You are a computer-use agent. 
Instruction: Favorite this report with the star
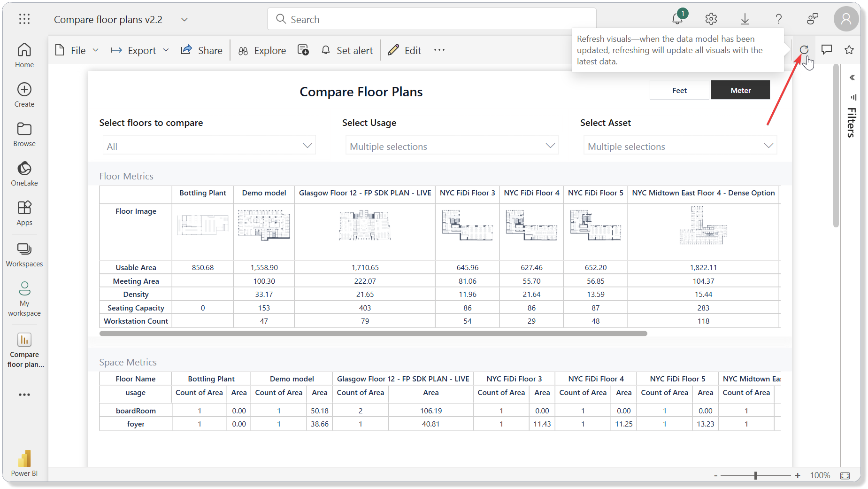(849, 50)
